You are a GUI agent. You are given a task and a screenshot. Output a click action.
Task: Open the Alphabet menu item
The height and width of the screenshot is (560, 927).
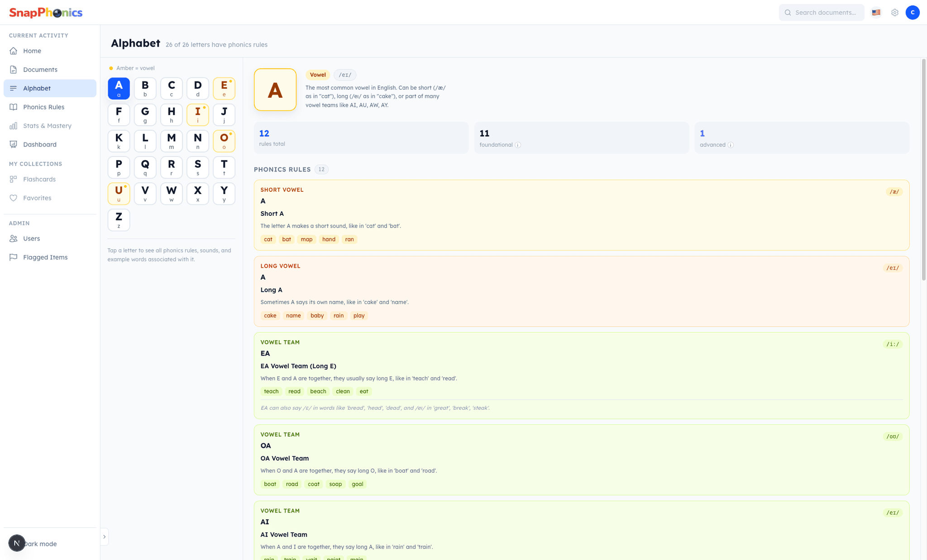click(x=50, y=88)
